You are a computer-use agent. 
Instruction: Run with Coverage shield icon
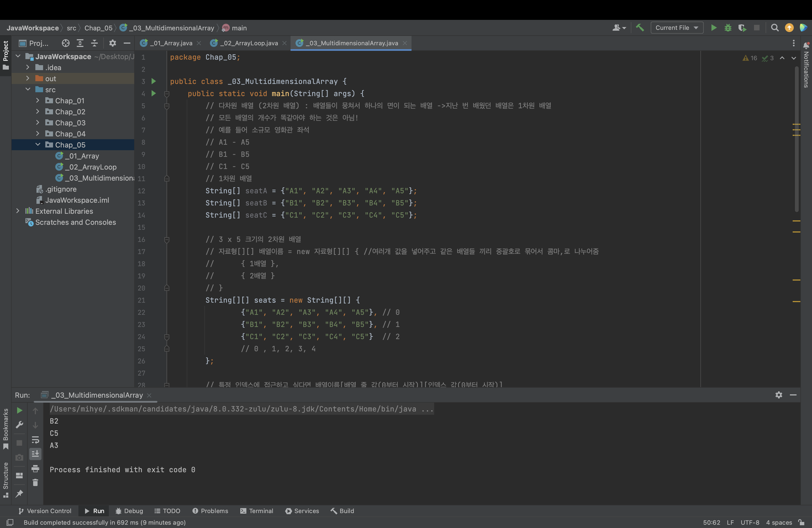point(742,28)
